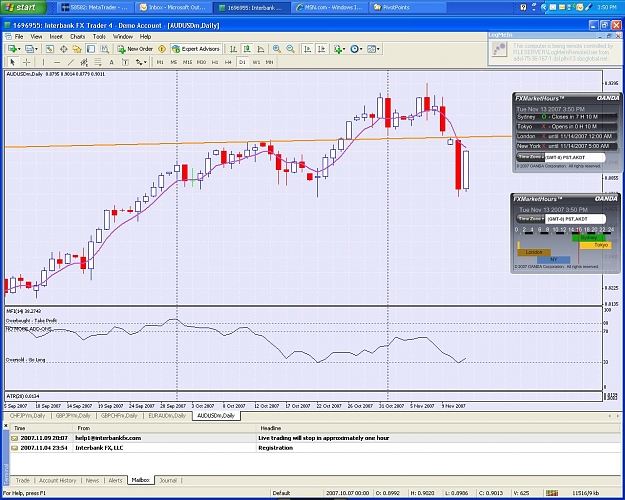Open the Profiles toolbar icon

(29, 49)
